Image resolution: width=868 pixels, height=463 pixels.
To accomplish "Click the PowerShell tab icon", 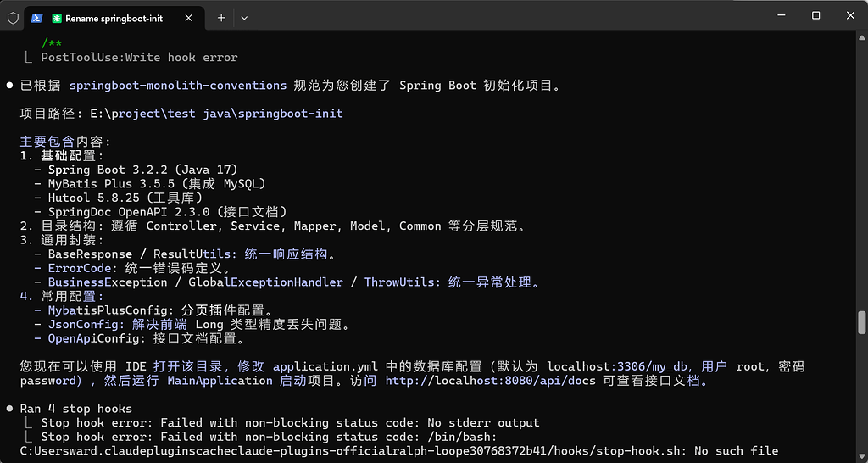I will (x=36, y=19).
